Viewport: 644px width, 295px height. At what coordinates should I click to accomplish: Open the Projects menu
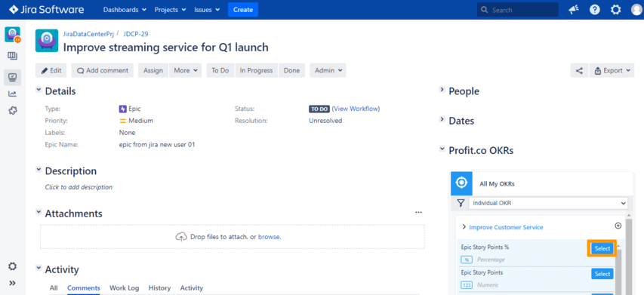tap(170, 10)
